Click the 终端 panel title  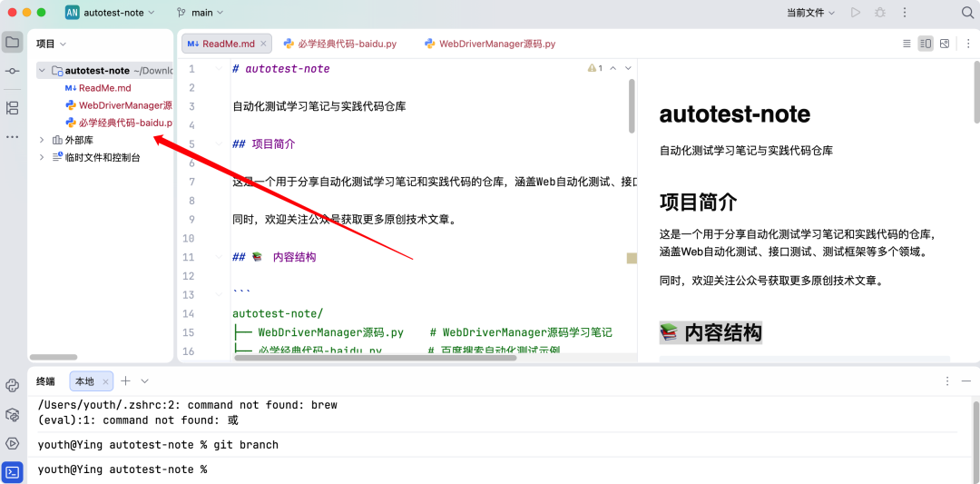(45, 381)
